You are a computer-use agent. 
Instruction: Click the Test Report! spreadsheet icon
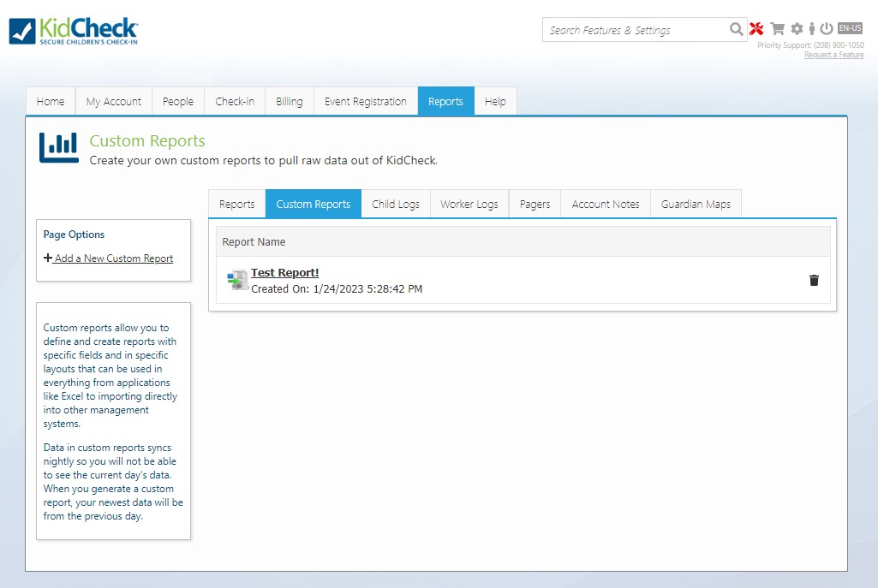click(236, 280)
